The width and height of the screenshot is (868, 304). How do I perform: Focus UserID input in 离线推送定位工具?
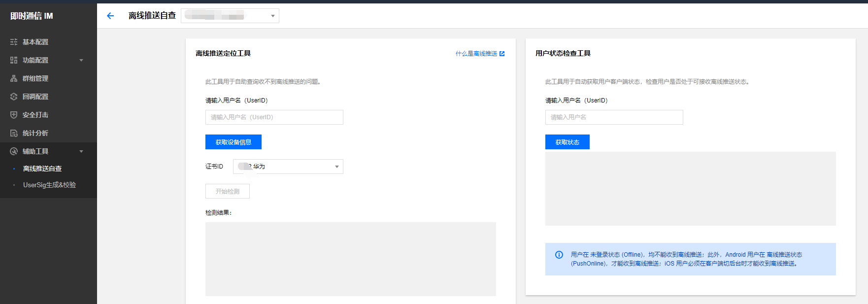coord(274,117)
